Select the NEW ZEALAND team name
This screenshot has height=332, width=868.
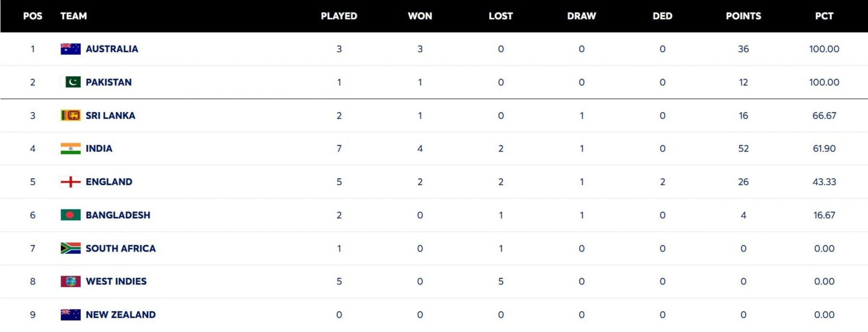120,315
